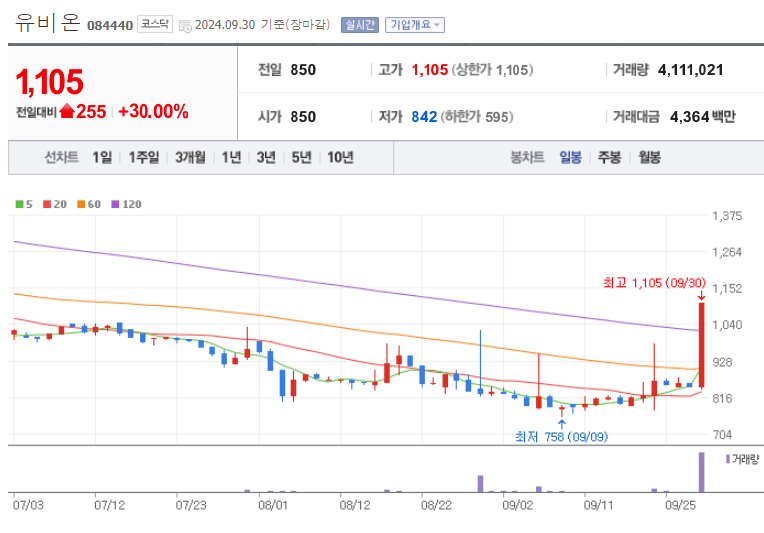Click the red up-arrow icon next to 255

tap(67, 112)
